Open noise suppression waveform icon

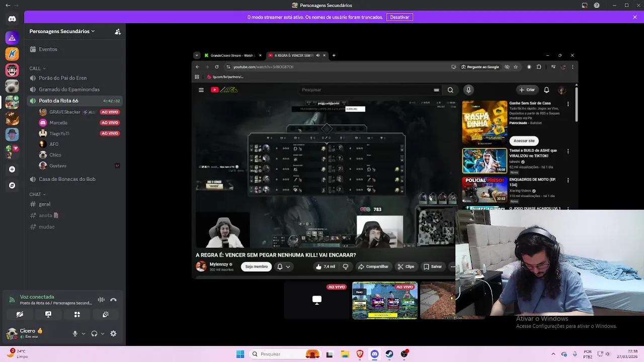(101, 300)
